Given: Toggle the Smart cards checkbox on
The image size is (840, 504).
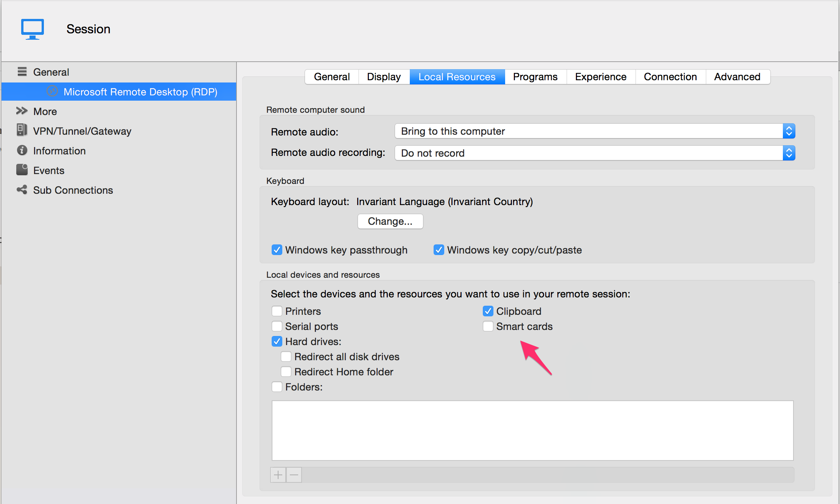Looking at the screenshot, I should pos(487,327).
